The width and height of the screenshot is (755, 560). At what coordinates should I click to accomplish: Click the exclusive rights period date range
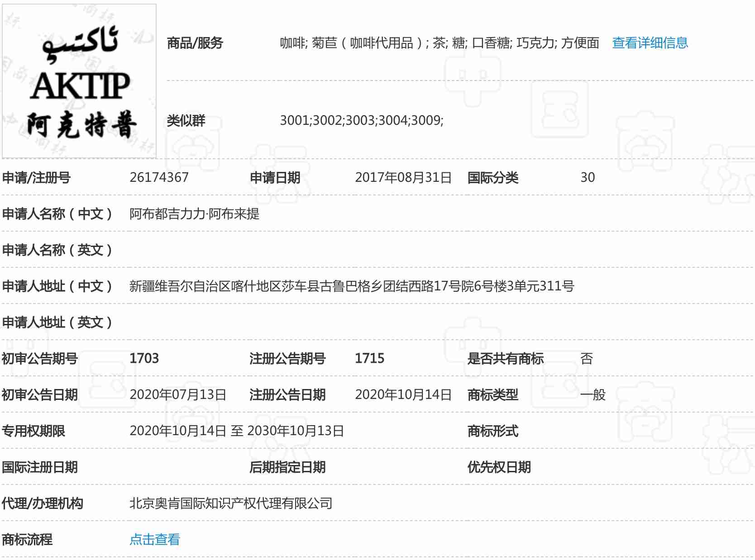point(236,431)
